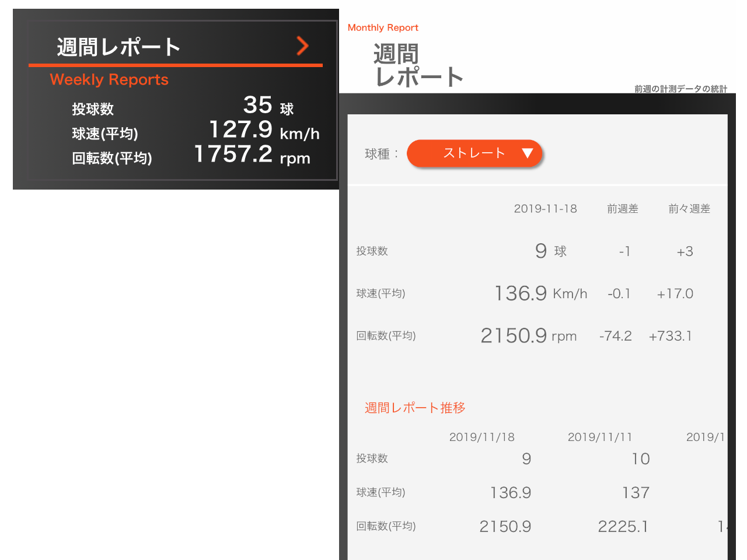Click the 2150.9 rpm value in the report
The image size is (747, 560).
pyautogui.click(x=528, y=336)
